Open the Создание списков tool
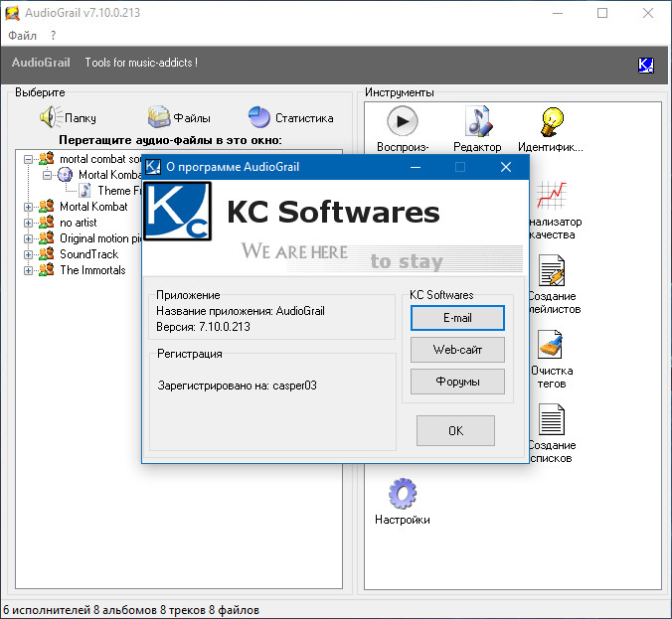Image resolution: width=672 pixels, height=619 pixels. tap(552, 433)
